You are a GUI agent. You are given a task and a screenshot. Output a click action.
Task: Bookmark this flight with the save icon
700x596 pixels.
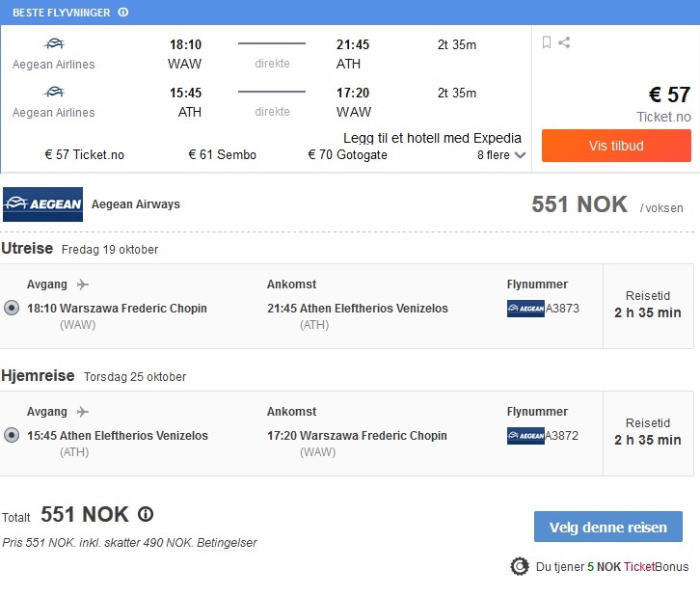pos(547,42)
